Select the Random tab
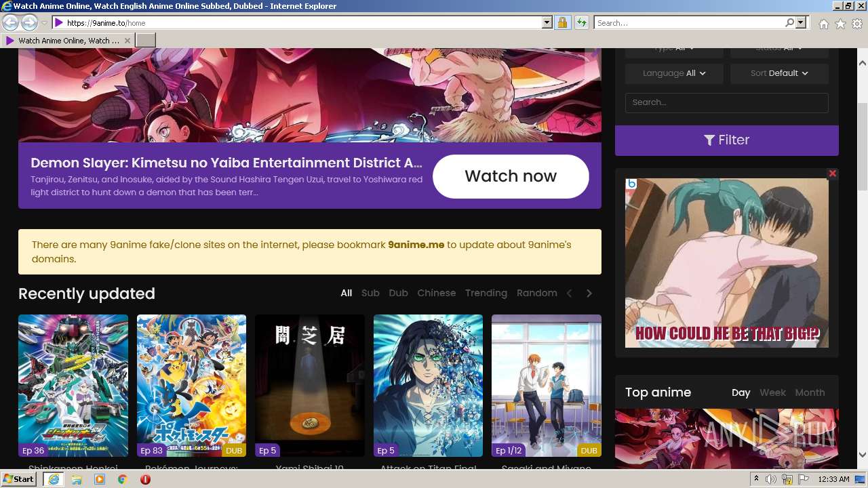This screenshot has width=868, height=488. click(x=537, y=293)
